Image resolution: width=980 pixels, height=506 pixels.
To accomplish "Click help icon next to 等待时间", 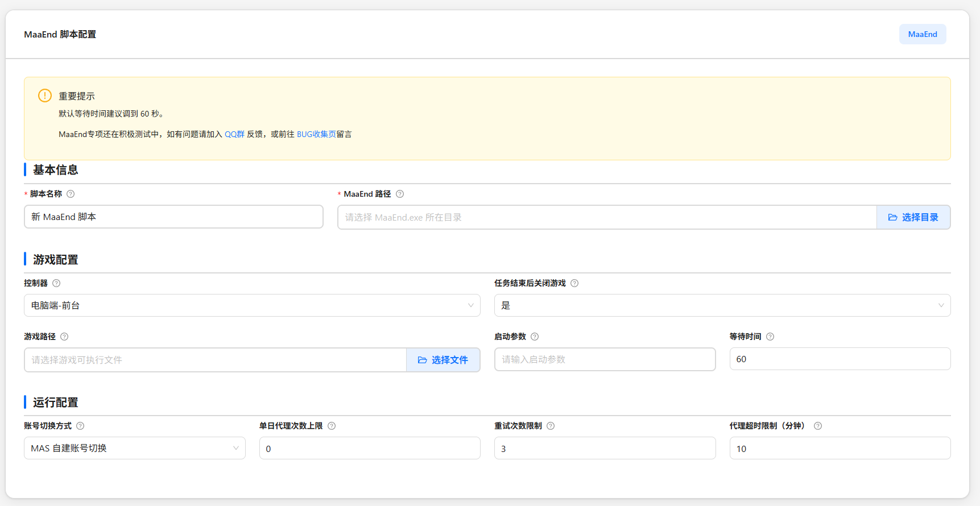I will point(770,337).
